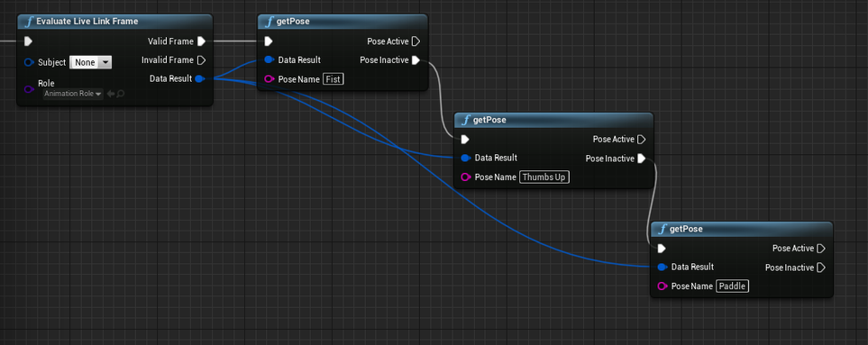Click the Thumbs Up pose name field

(x=544, y=177)
